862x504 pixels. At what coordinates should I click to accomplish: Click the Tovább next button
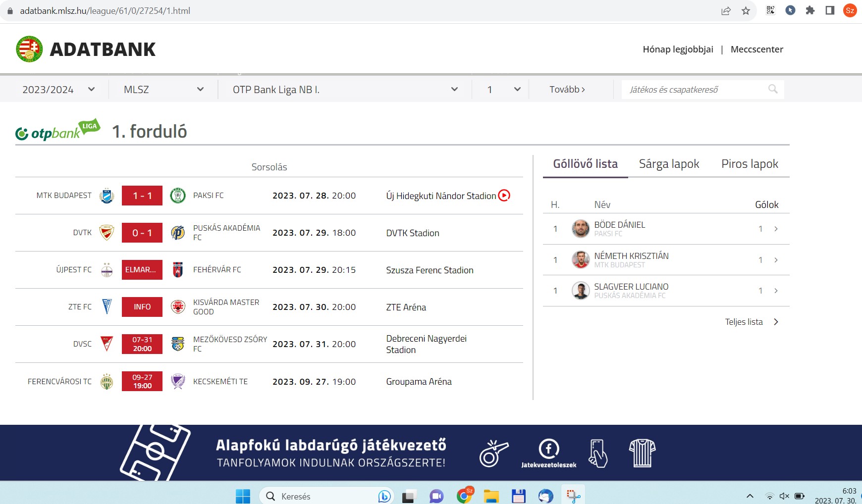coord(567,90)
